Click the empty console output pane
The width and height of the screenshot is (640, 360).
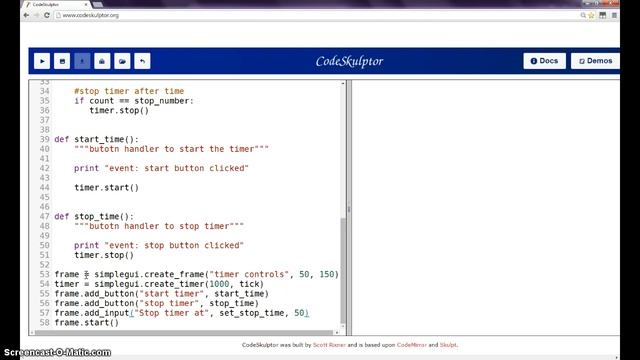[486, 207]
